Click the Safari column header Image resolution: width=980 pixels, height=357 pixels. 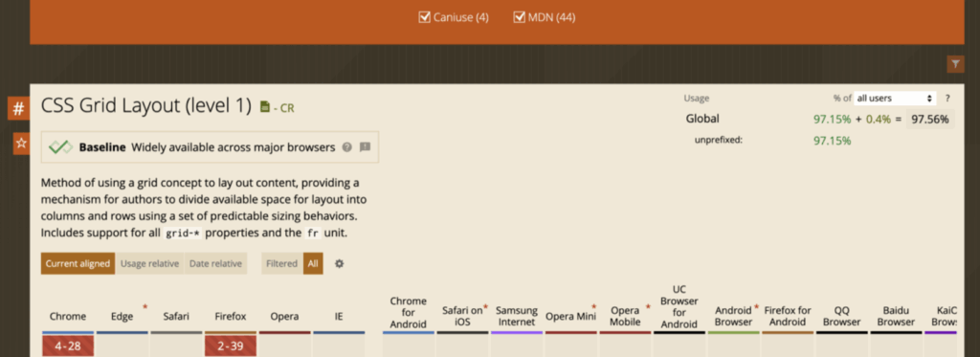coord(176,317)
